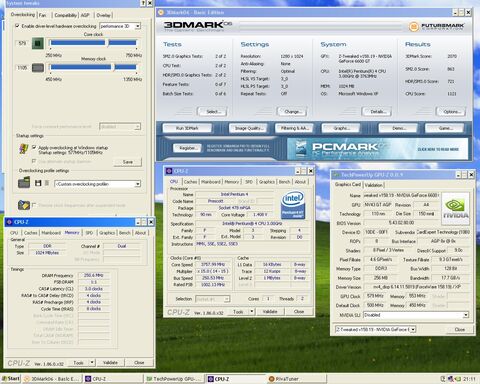Switch to 3DMark06 in the taskbar

tap(52, 379)
